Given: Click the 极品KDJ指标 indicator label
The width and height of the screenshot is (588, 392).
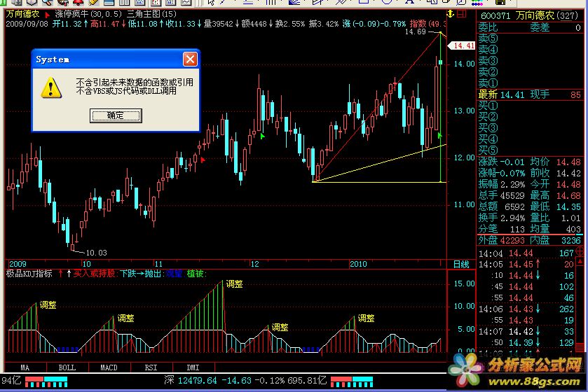Looking at the screenshot, I should point(29,274).
